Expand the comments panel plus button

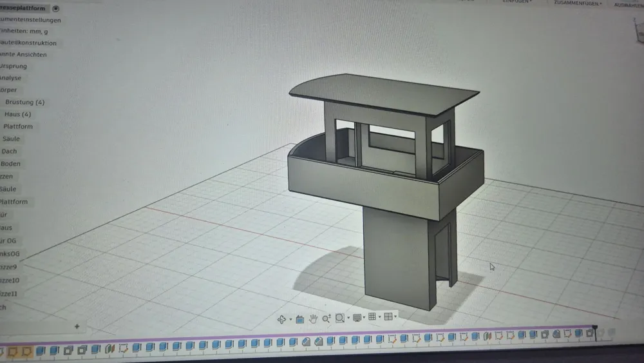pyautogui.click(x=77, y=326)
